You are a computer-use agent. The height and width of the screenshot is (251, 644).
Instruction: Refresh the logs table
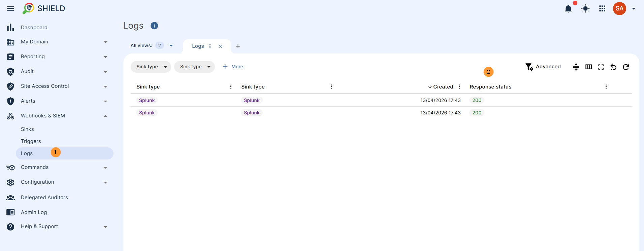pyautogui.click(x=626, y=67)
